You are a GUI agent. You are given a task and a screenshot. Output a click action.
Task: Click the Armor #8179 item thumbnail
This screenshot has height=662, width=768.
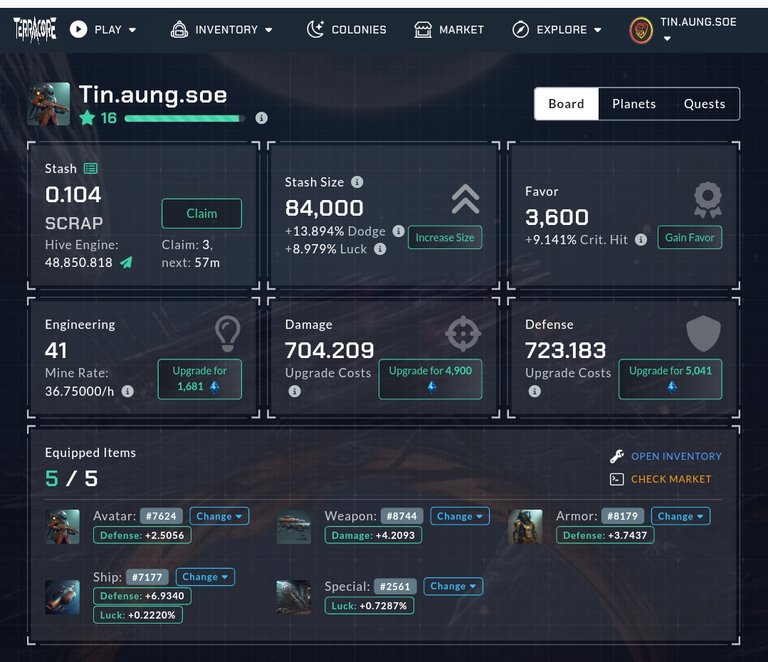(525, 526)
